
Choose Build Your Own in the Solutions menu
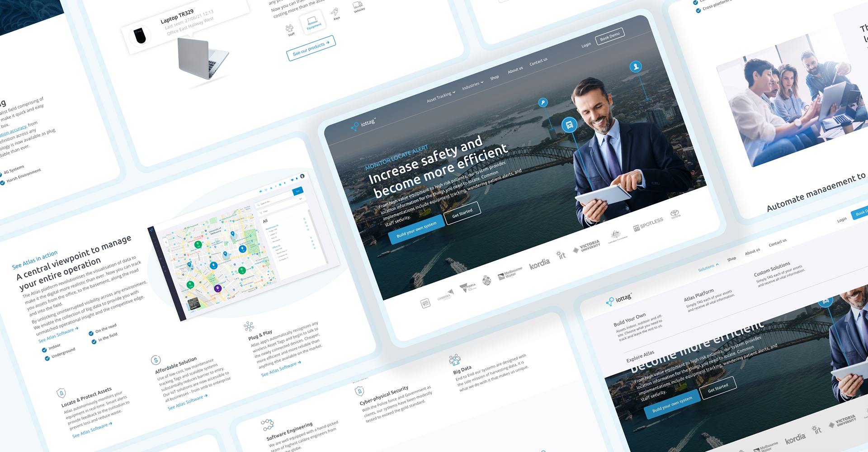pyautogui.click(x=629, y=320)
